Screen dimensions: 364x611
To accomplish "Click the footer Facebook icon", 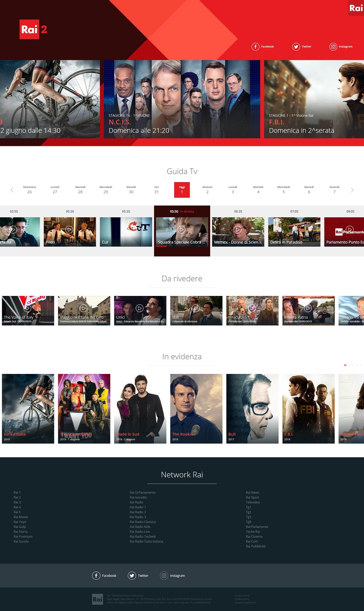I will (96, 575).
